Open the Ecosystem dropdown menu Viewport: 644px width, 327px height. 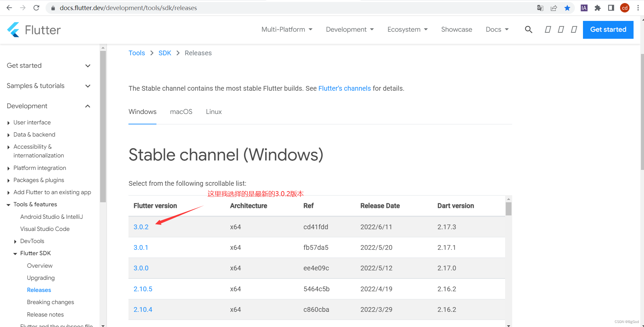point(407,30)
